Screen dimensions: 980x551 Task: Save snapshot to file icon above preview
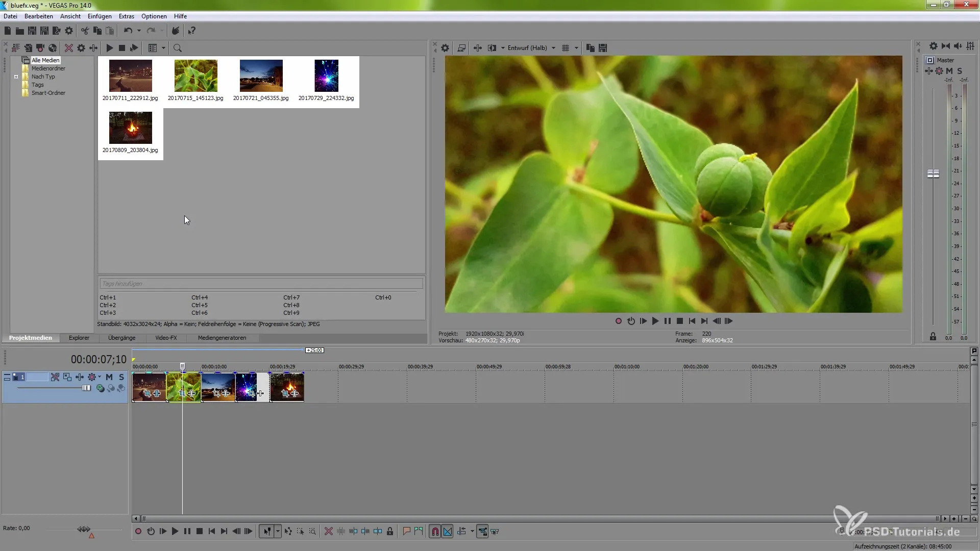click(x=603, y=48)
